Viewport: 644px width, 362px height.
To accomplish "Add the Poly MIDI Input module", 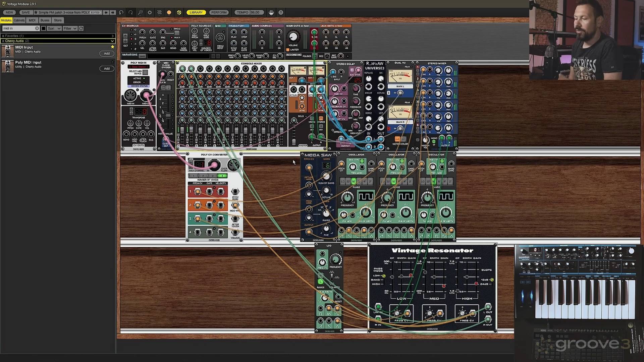I will [107, 69].
